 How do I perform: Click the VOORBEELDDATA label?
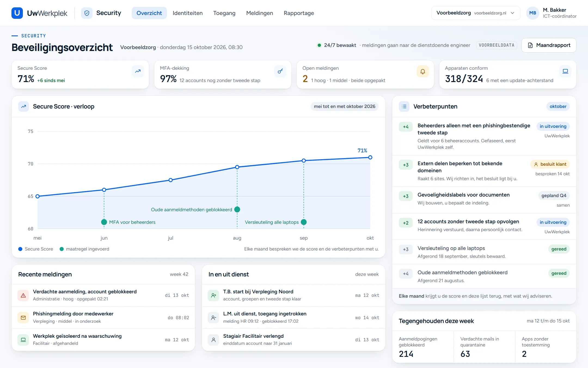[x=497, y=45]
